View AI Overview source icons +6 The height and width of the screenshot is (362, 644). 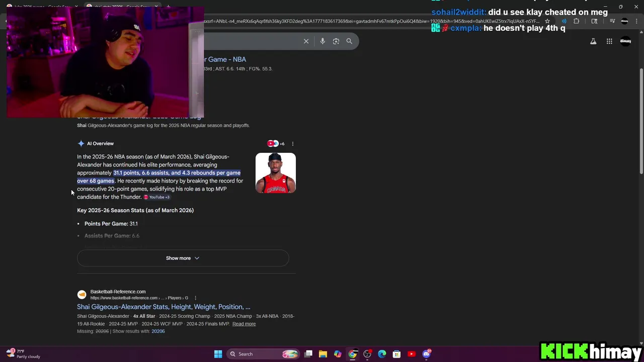pyautogui.click(x=276, y=144)
